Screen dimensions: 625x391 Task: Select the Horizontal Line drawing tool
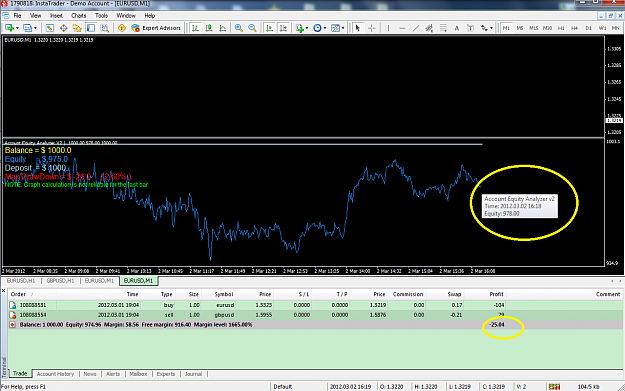click(402, 28)
